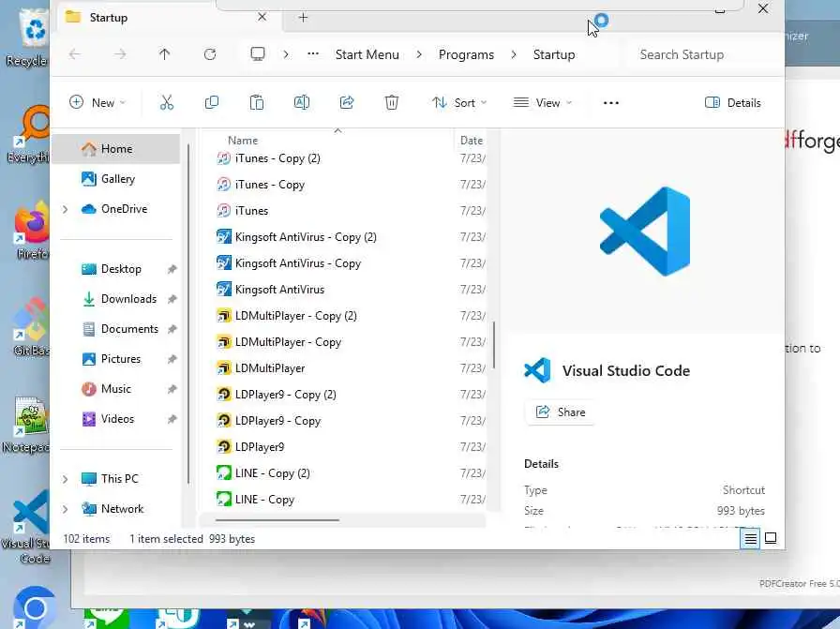
Task: Switch to details list view layout icon
Action: click(751, 538)
